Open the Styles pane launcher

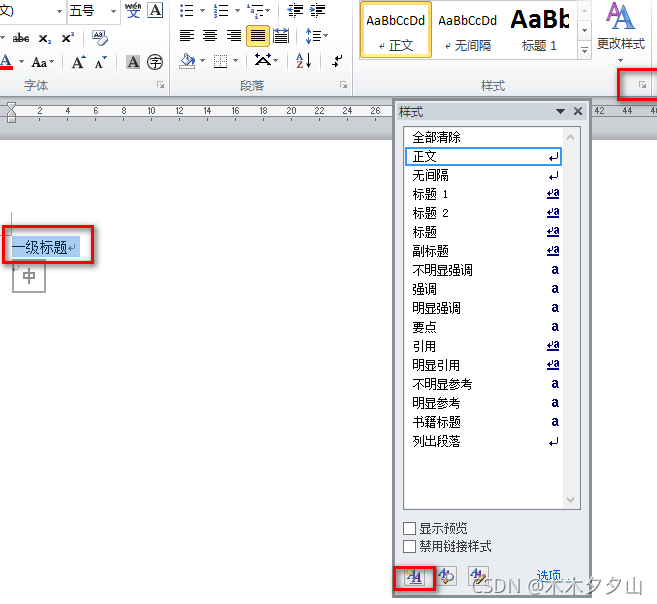point(642,85)
